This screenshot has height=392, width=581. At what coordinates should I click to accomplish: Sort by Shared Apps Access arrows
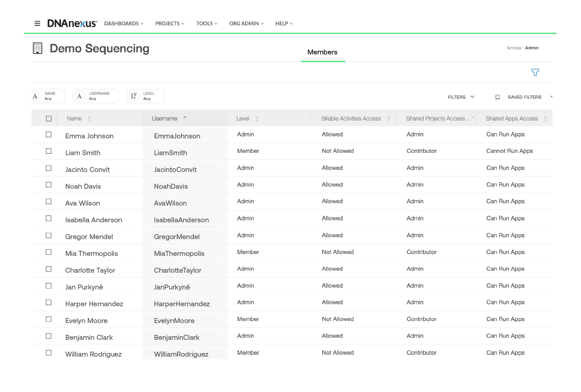click(546, 118)
